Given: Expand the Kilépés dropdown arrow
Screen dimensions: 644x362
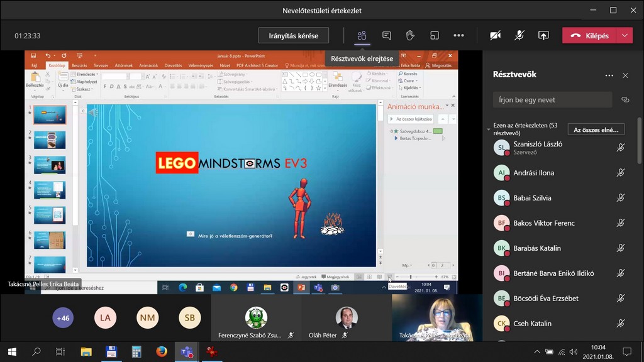Looking at the screenshot, I should click(x=625, y=36).
